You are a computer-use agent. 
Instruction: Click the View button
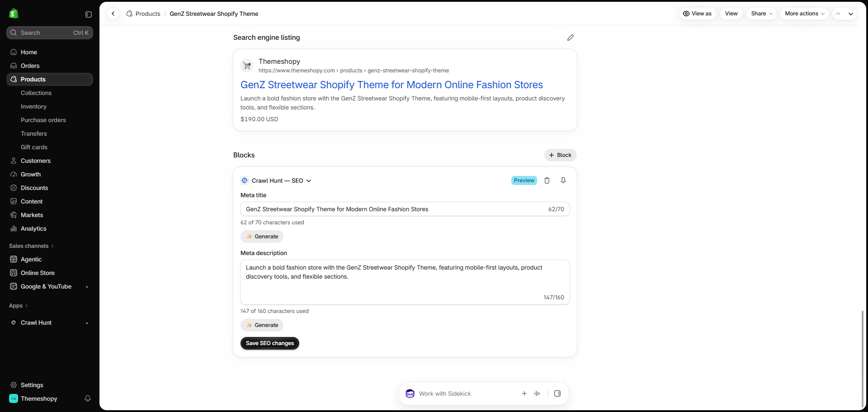pos(731,14)
